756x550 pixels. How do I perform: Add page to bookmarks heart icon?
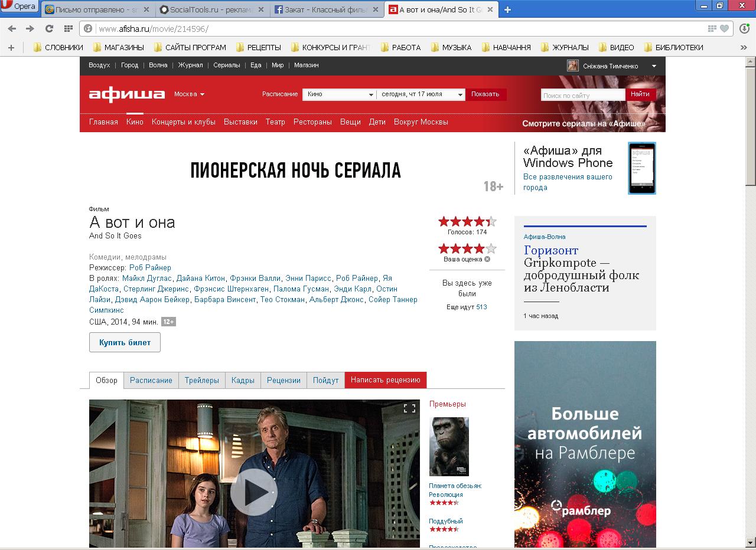[724, 28]
